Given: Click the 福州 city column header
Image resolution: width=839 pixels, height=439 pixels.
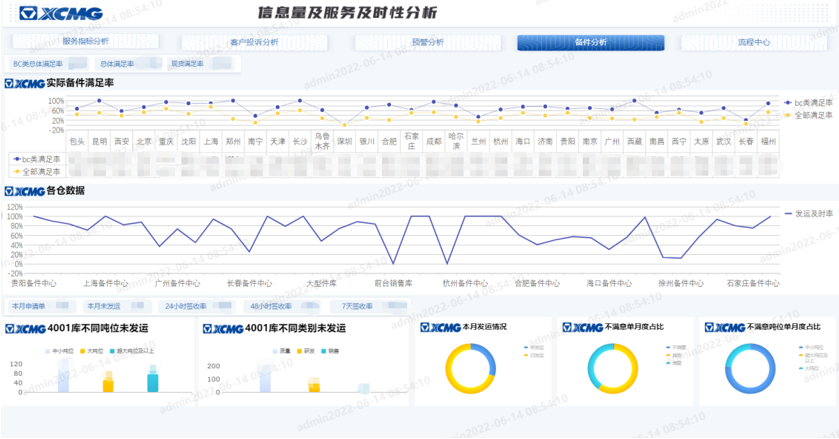Looking at the screenshot, I should (768, 141).
